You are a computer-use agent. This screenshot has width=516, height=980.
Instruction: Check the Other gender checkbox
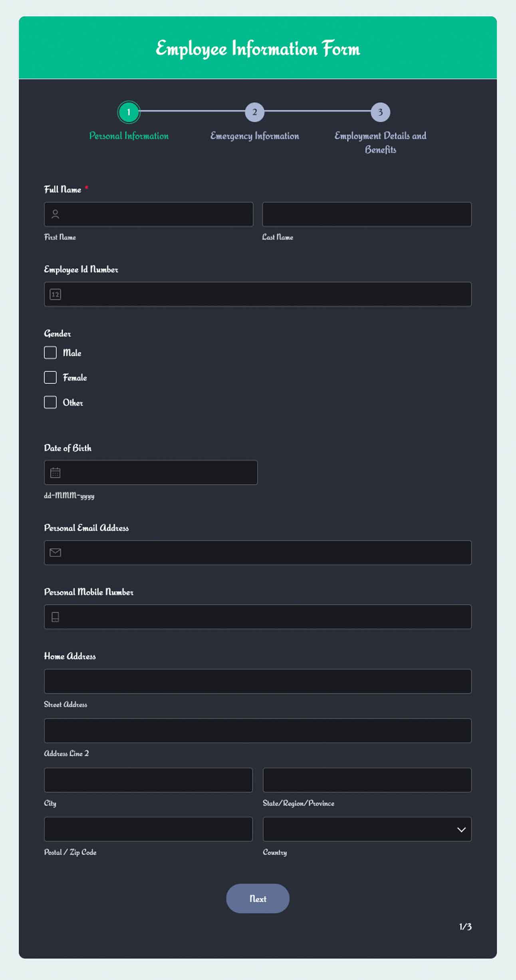50,403
